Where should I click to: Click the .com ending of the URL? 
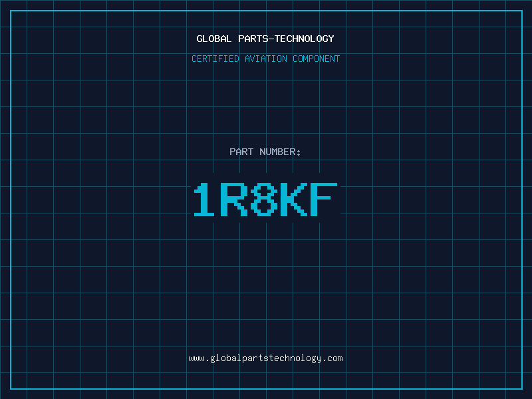click(x=334, y=358)
